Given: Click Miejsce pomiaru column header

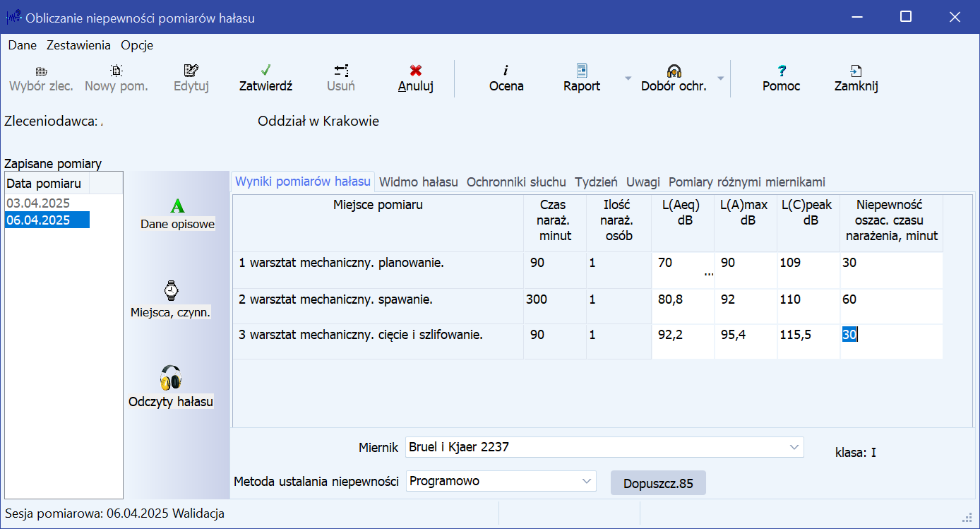Looking at the screenshot, I should 378,223.
